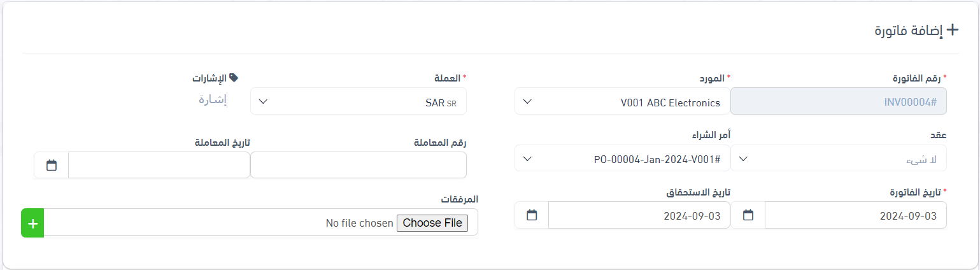Select the تاريخ الفاتورة date value field
The height and width of the screenshot is (270, 980).
click(855, 215)
